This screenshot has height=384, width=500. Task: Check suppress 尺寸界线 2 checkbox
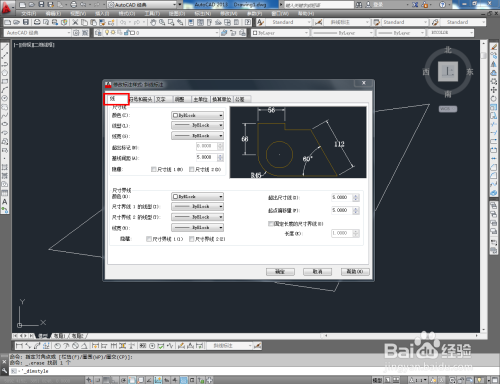click(x=191, y=239)
